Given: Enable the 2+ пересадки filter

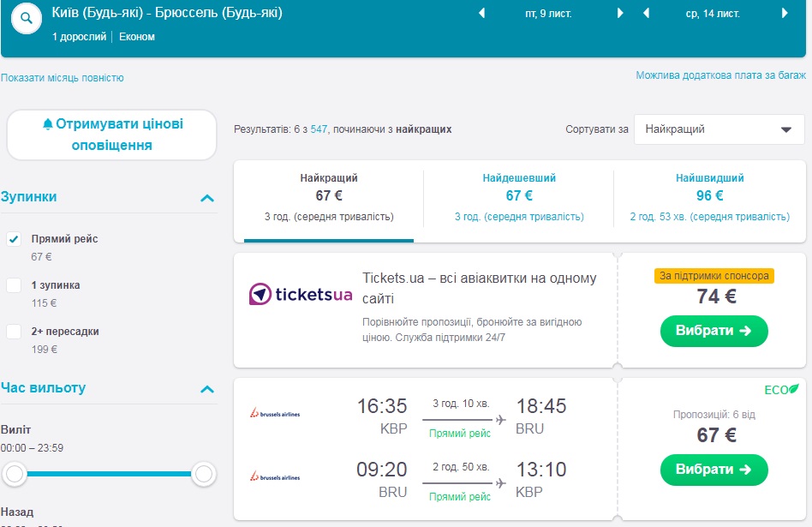Looking at the screenshot, I should tap(14, 332).
